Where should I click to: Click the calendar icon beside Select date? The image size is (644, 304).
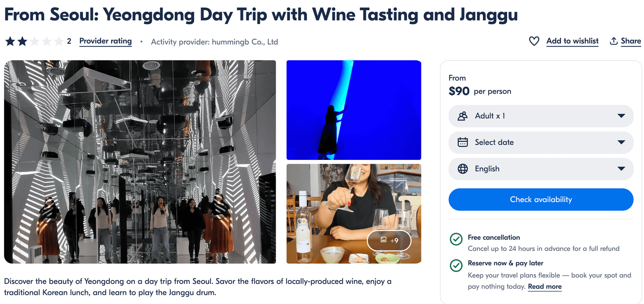[463, 142]
